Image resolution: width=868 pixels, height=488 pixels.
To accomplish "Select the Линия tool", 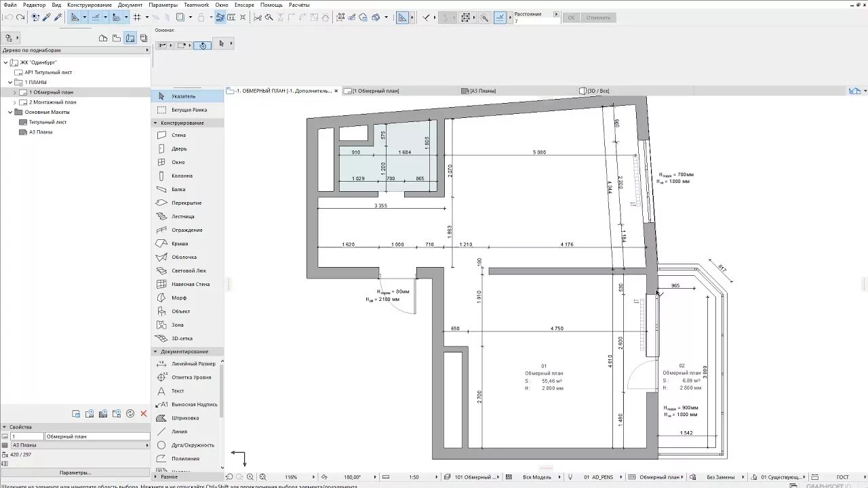I will pos(186,432).
